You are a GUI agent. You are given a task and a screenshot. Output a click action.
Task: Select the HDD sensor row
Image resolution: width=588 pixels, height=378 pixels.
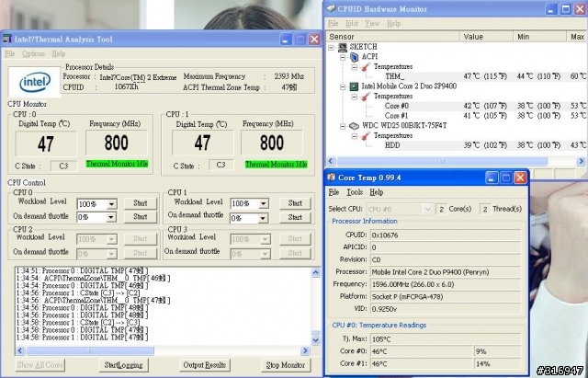click(x=486, y=145)
